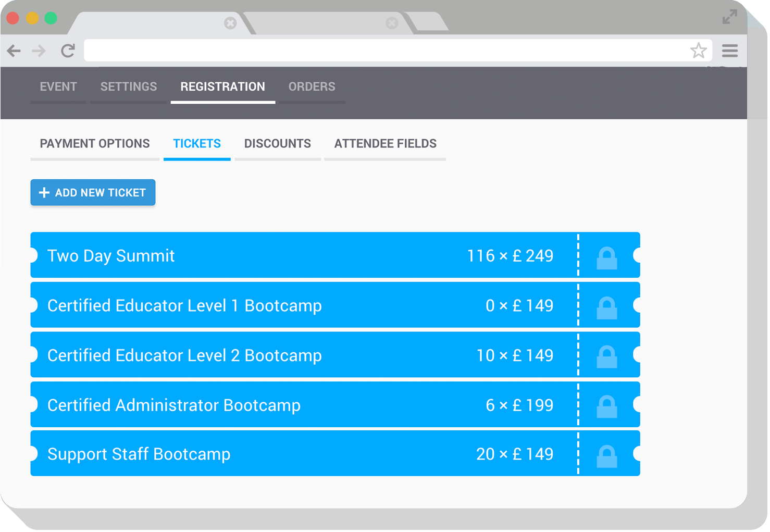
Task: Select the Discounts sub-tab
Action: click(x=279, y=144)
